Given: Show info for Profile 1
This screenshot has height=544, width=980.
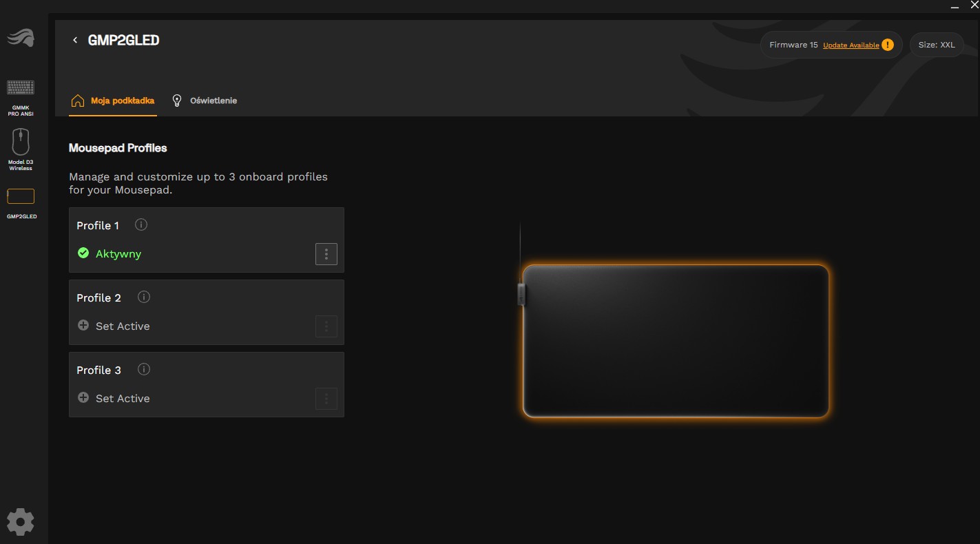Looking at the screenshot, I should (x=141, y=225).
